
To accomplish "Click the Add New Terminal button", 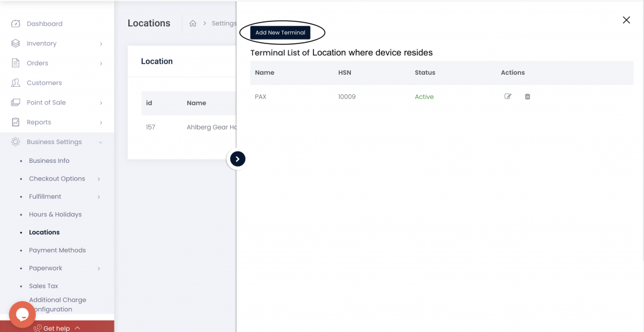I will tap(280, 33).
